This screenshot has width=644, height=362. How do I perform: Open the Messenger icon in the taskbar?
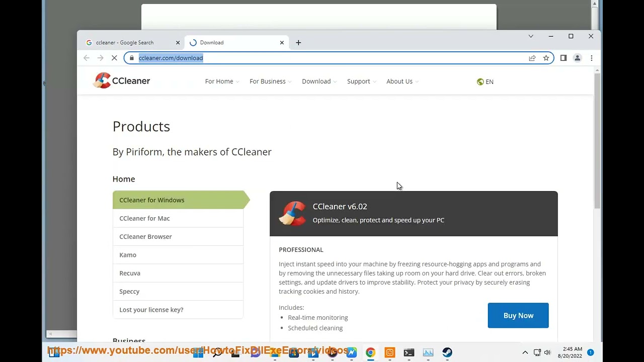(351, 352)
